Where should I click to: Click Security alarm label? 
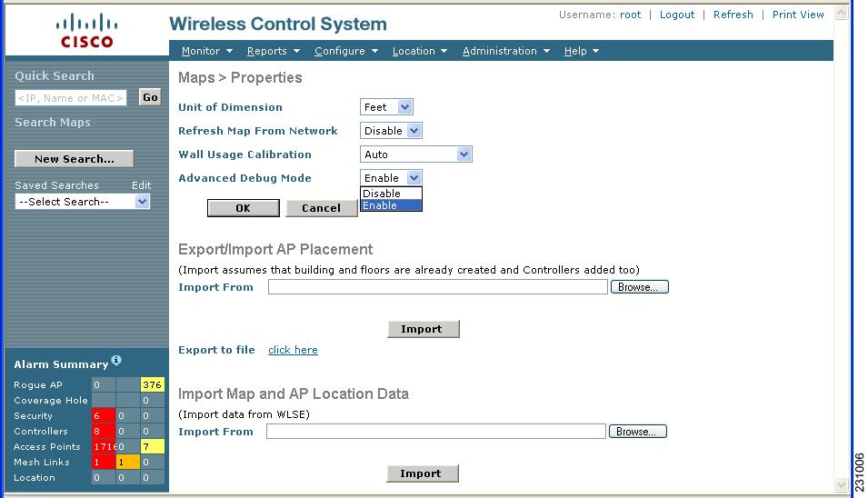tap(34, 415)
